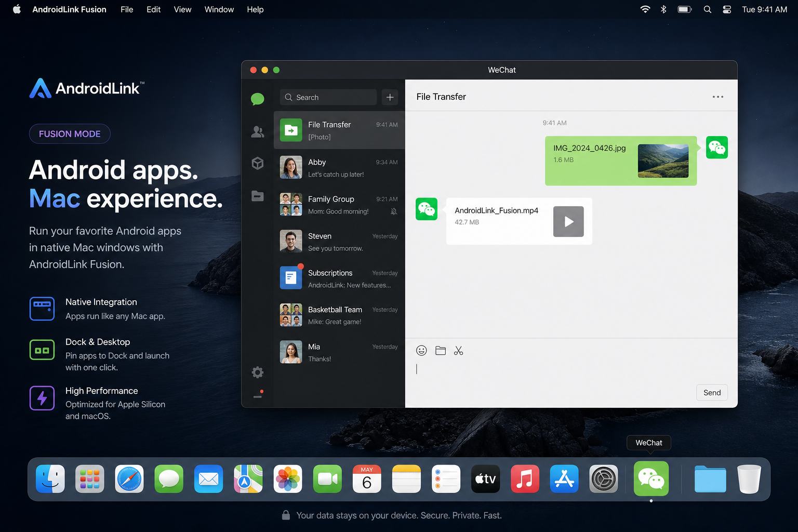The height and width of the screenshot is (532, 798).
Task: Click the add chat plus button
Action: tap(390, 97)
